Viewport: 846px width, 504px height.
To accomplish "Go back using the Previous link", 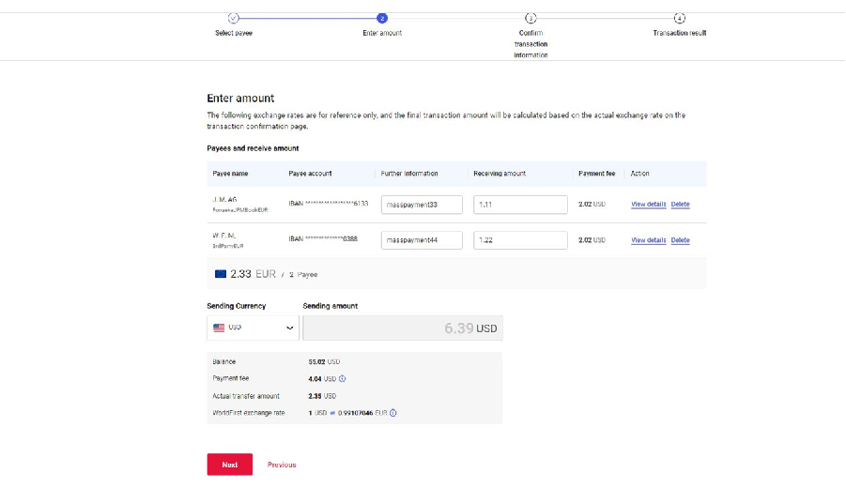I will coord(282,465).
